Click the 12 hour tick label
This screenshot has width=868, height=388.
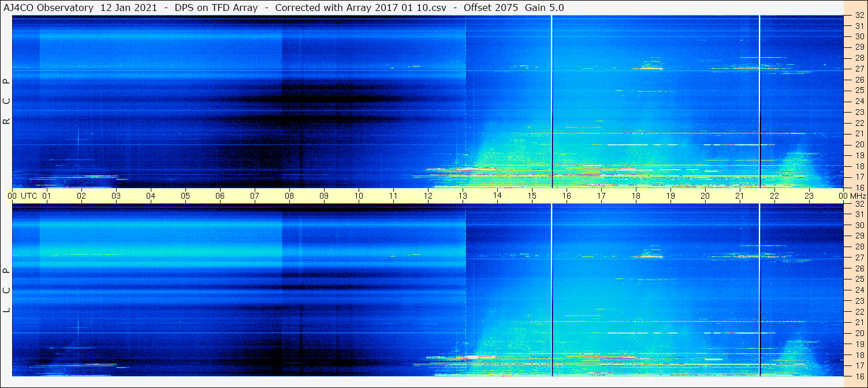(428, 196)
